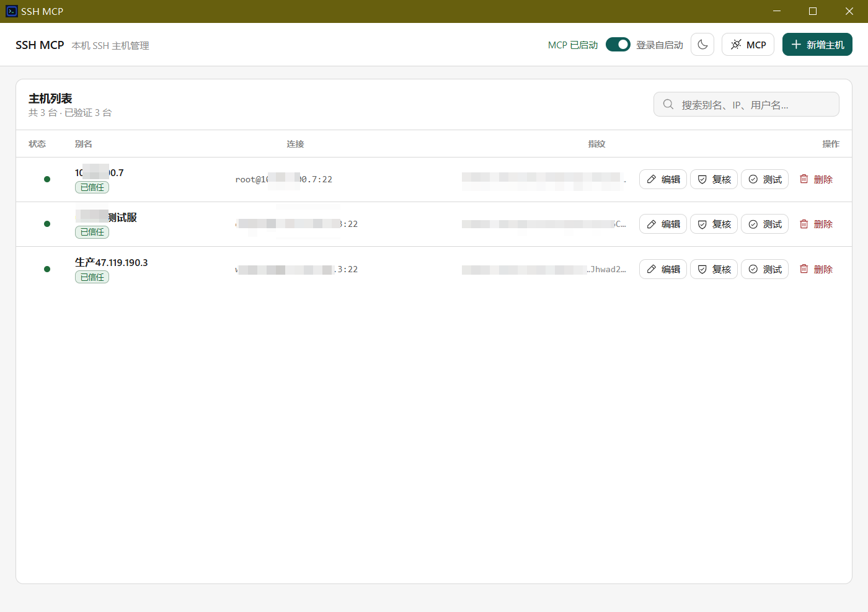Test connection for 测试服 host
The height and width of the screenshot is (612, 868).
click(764, 224)
